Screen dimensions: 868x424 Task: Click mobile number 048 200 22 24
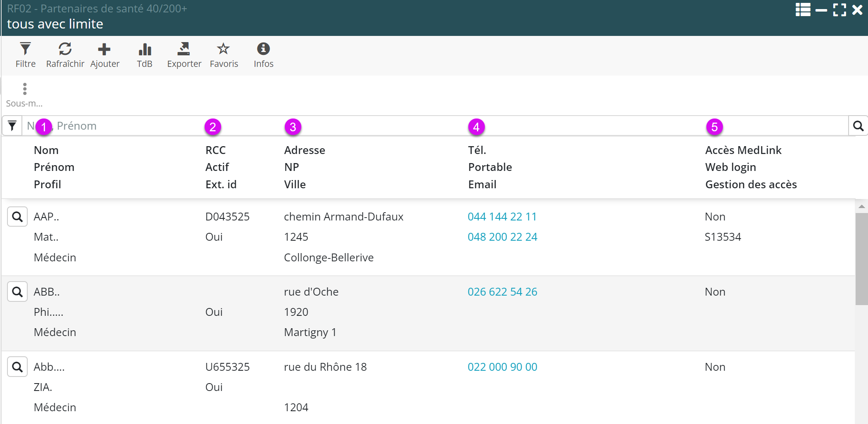click(x=502, y=237)
